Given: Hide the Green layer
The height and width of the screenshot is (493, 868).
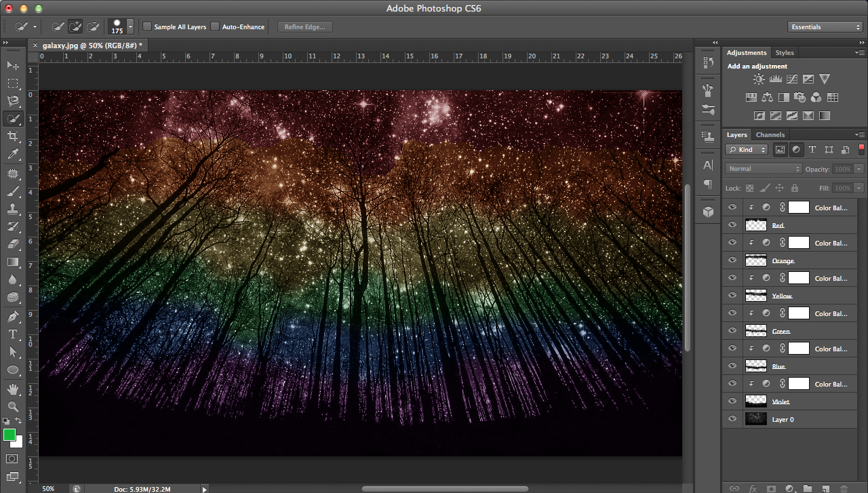Looking at the screenshot, I should coord(732,331).
